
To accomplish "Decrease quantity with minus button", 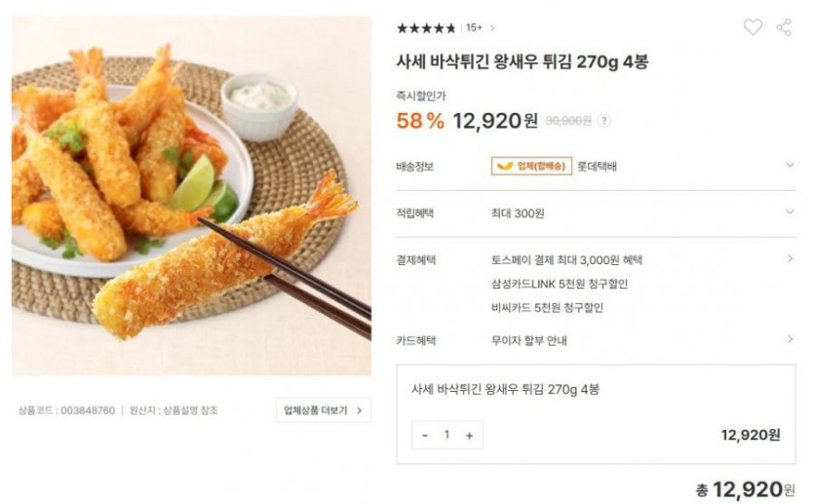I will click(x=425, y=436).
